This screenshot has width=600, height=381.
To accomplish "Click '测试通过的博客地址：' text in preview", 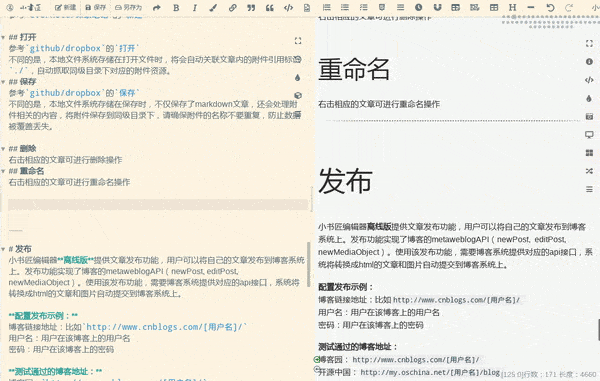I will pos(357,347).
